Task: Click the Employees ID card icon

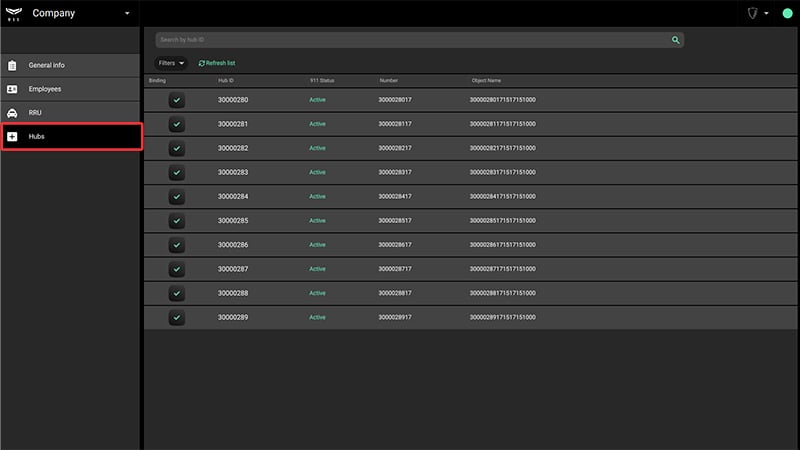Action: click(x=12, y=89)
